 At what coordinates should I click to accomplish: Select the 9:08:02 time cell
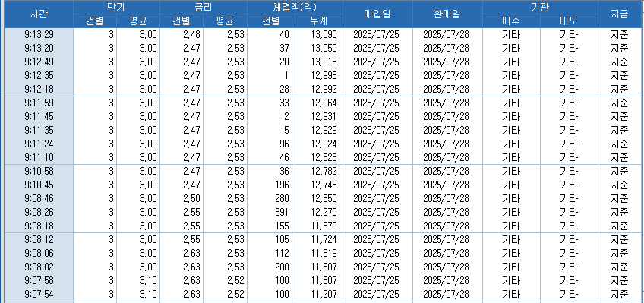pyautogui.click(x=39, y=267)
